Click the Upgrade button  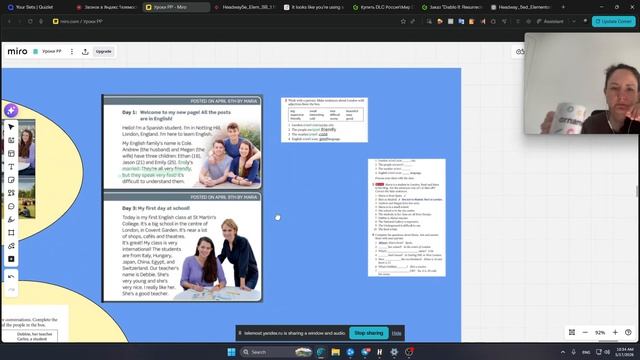(x=103, y=51)
